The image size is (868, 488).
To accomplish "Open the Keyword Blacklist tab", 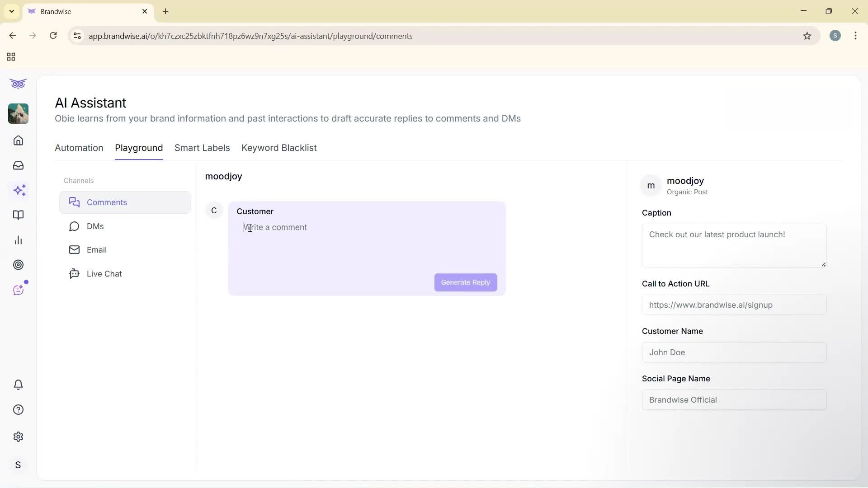I will tap(279, 148).
